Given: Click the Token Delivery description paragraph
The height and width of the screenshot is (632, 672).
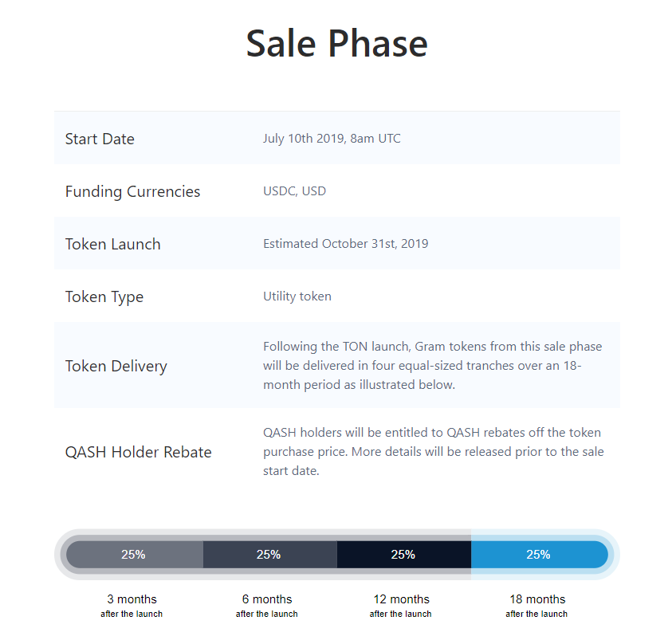Looking at the screenshot, I should [432, 366].
